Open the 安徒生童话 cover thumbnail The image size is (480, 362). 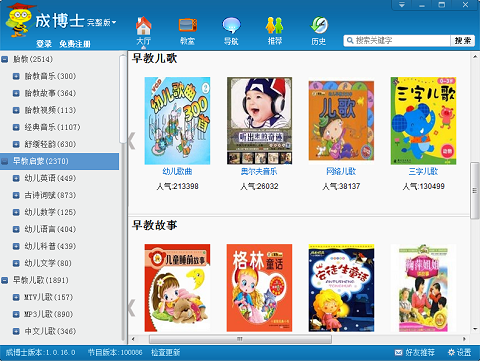[341, 288]
